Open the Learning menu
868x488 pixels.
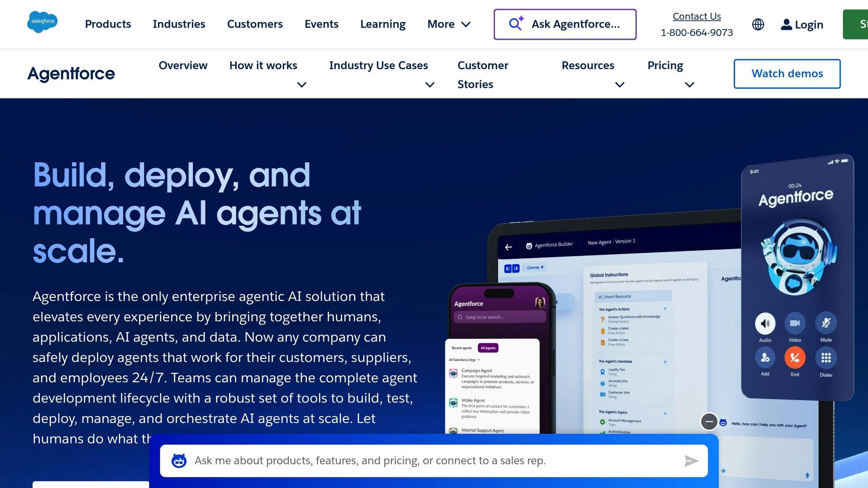(x=383, y=24)
